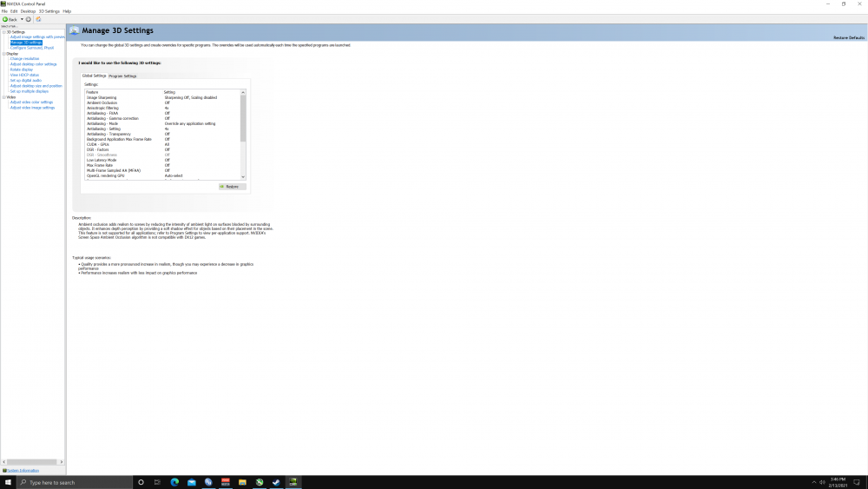Open Cortana from the taskbar

pyautogui.click(x=141, y=482)
